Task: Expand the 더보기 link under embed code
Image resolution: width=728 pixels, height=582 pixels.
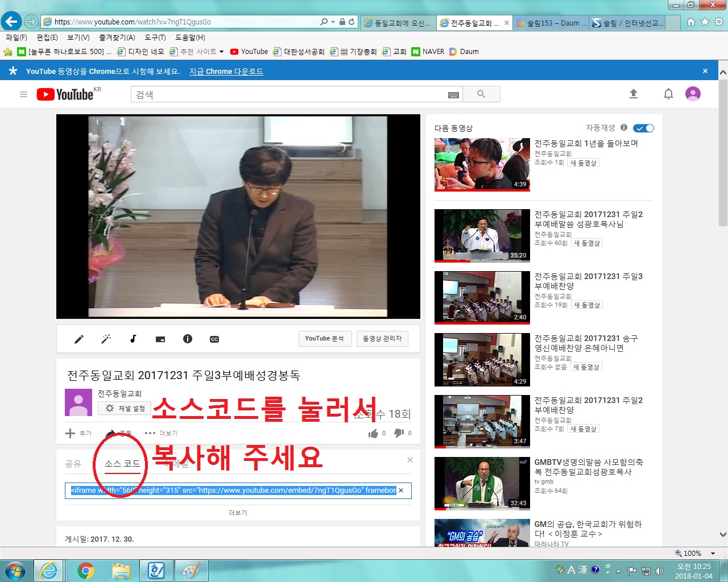Action: point(238,513)
